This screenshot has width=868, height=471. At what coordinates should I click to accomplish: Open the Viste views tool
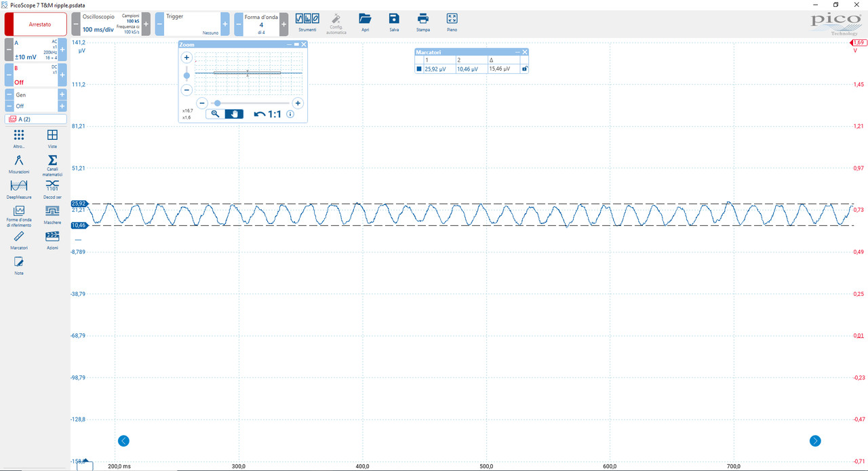coord(52,139)
